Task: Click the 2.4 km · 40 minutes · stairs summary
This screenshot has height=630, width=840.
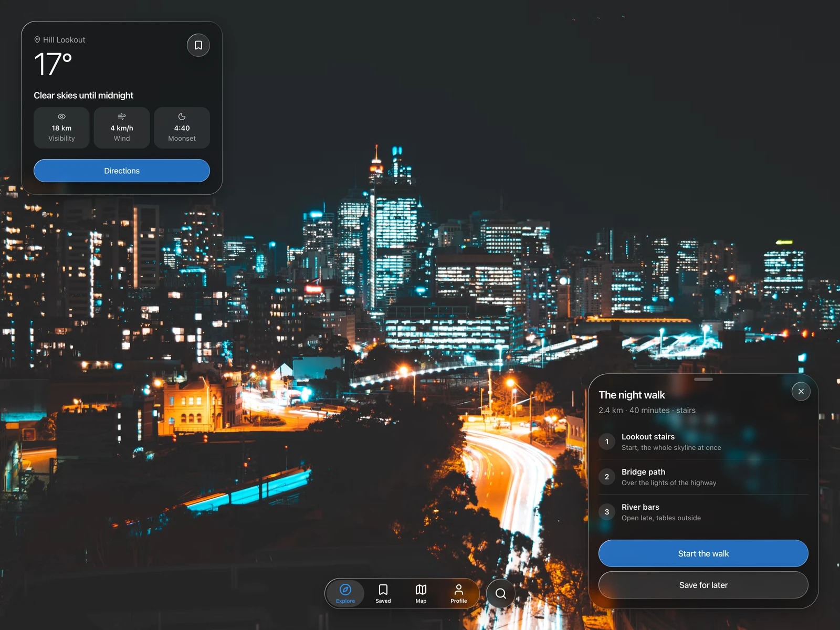Action: point(647,410)
